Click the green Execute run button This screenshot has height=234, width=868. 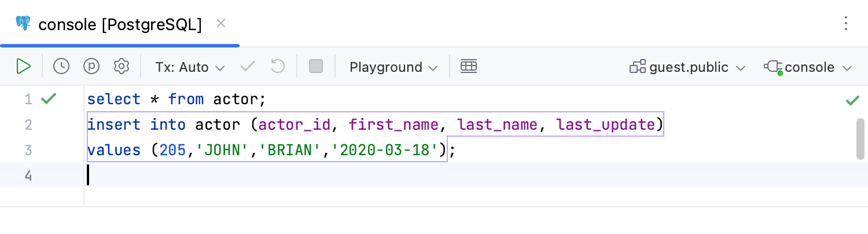tap(23, 67)
